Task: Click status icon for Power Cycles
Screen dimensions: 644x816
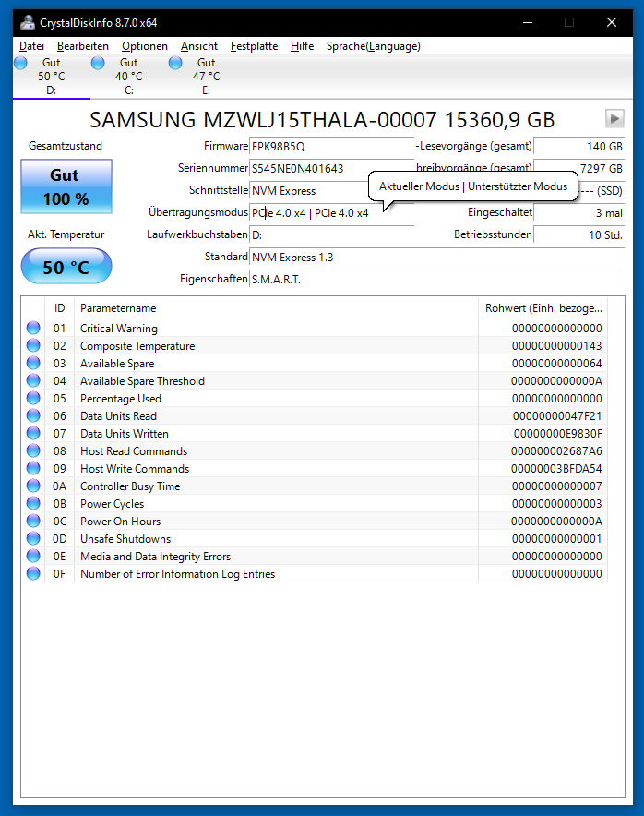Action: [33, 503]
